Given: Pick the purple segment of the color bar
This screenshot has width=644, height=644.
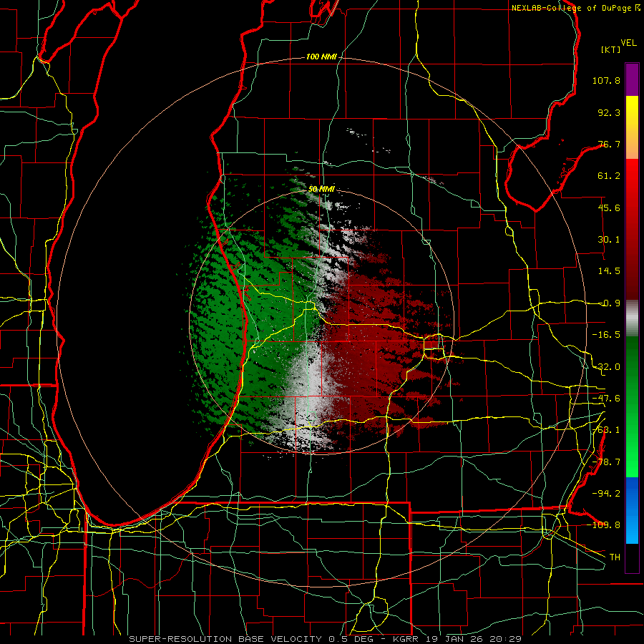Looking at the screenshot, I should coord(632,79).
